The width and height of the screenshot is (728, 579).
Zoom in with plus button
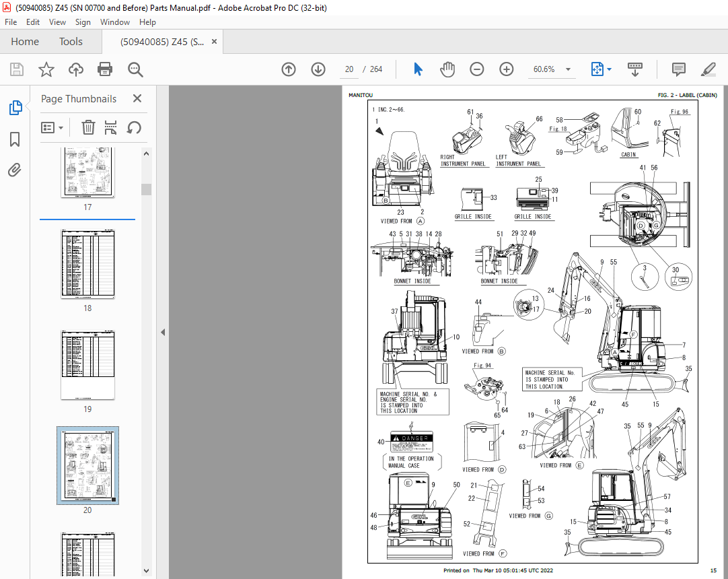click(507, 70)
